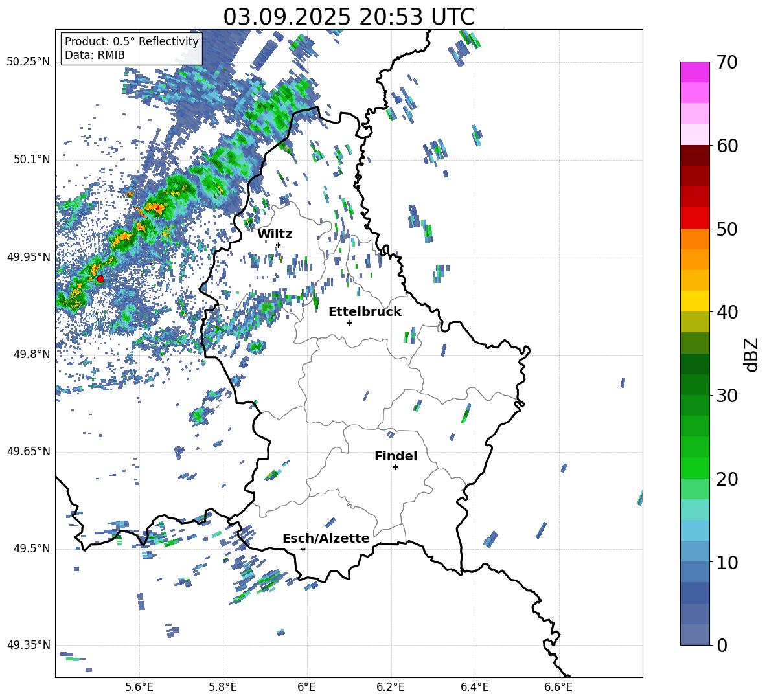This screenshot has height=700, width=767.
Task: Click the 50.1°N latitude label
Action: [31, 159]
